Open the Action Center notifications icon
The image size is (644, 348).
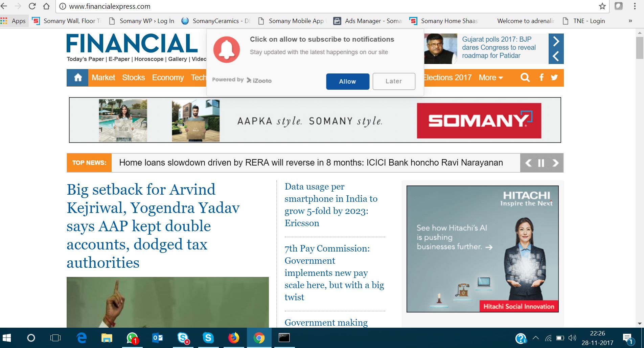(x=628, y=339)
